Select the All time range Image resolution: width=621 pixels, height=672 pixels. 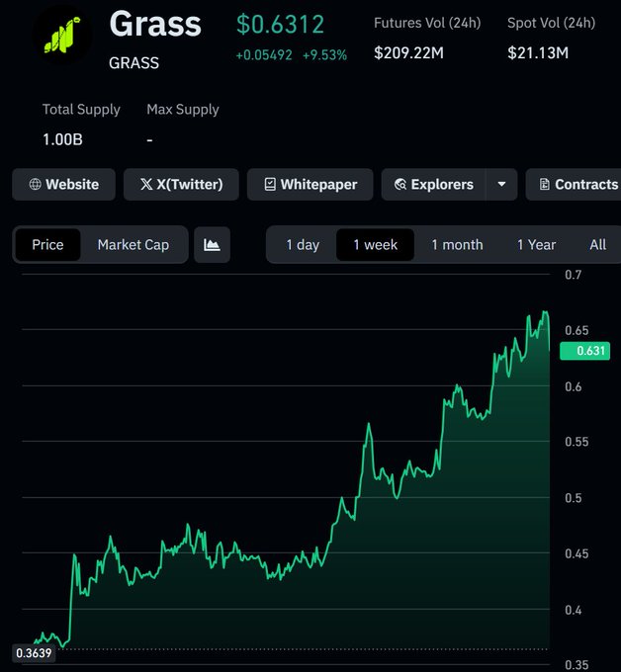click(x=598, y=245)
